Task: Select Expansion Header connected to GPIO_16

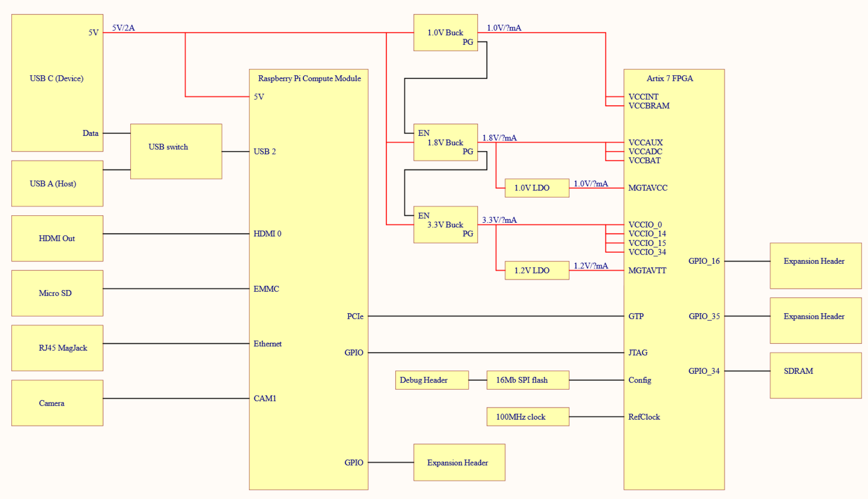Action: pyautogui.click(x=815, y=266)
